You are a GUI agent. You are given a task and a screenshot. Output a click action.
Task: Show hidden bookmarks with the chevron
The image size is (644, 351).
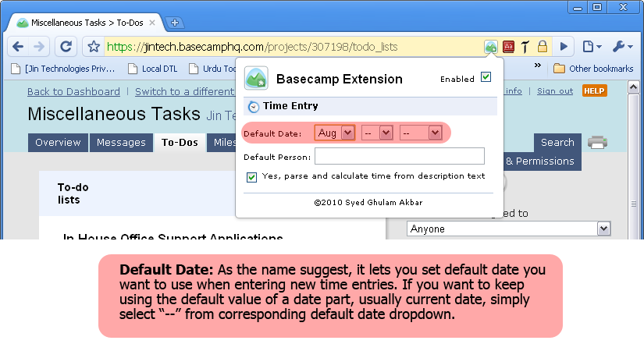(538, 66)
